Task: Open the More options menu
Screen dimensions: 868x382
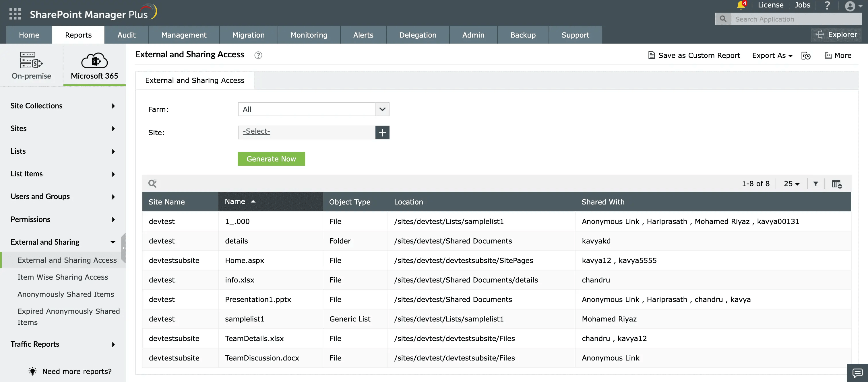Action: [838, 56]
